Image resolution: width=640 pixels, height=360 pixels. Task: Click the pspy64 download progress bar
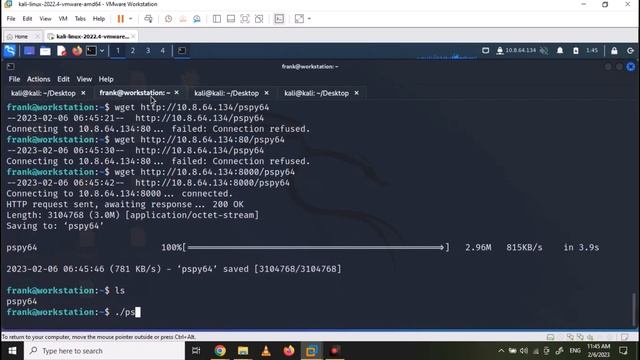point(316,247)
